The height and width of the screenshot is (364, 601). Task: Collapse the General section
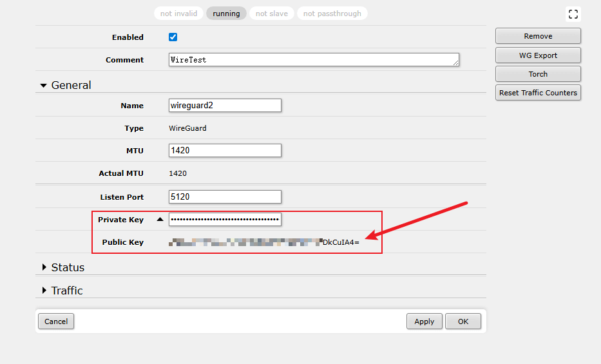(x=44, y=85)
